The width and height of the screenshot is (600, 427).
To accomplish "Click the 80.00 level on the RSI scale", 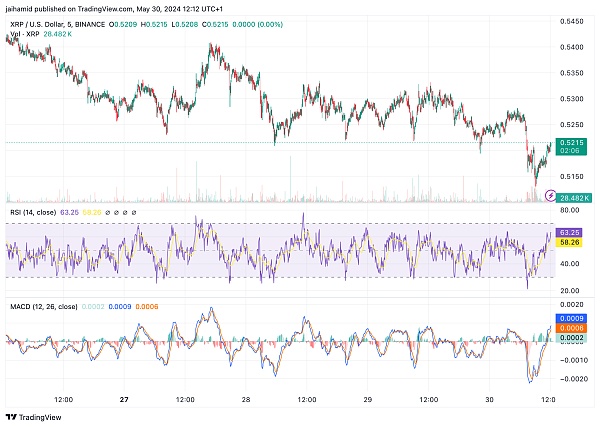I will [x=571, y=211].
